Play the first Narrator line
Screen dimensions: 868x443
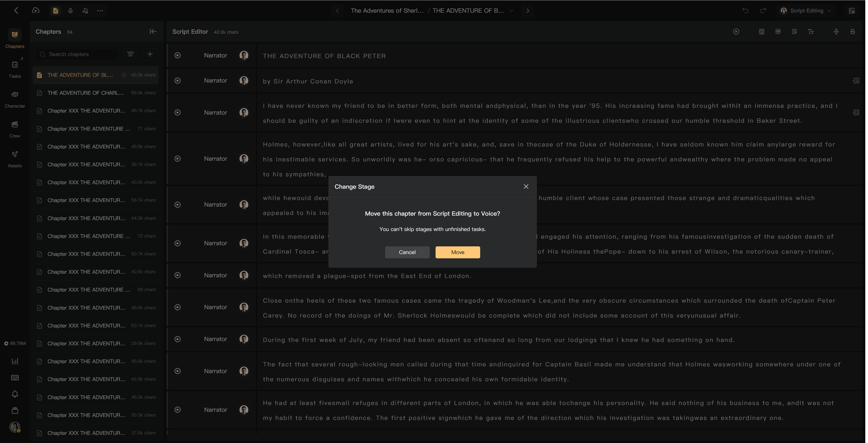178,56
